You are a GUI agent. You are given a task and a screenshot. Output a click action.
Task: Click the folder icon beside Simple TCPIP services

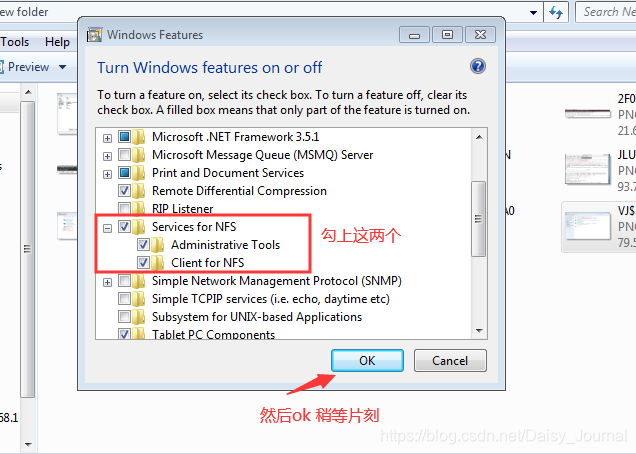point(139,299)
